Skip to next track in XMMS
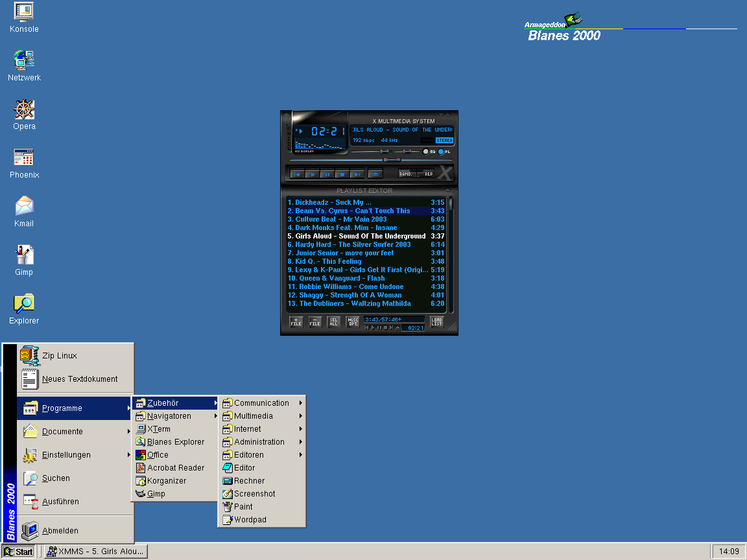This screenshot has height=560, width=747. tap(357, 174)
